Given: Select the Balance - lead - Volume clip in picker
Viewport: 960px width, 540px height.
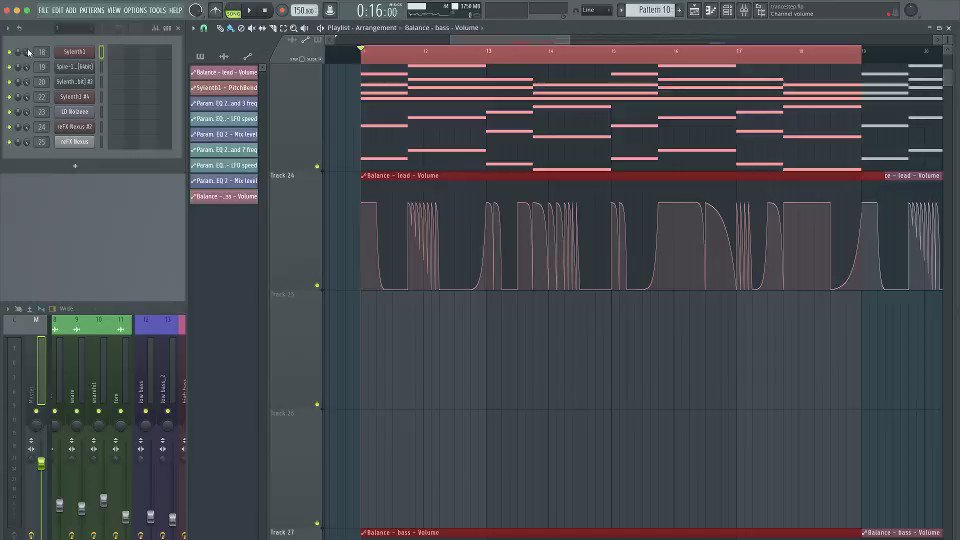Looking at the screenshot, I should 224,72.
